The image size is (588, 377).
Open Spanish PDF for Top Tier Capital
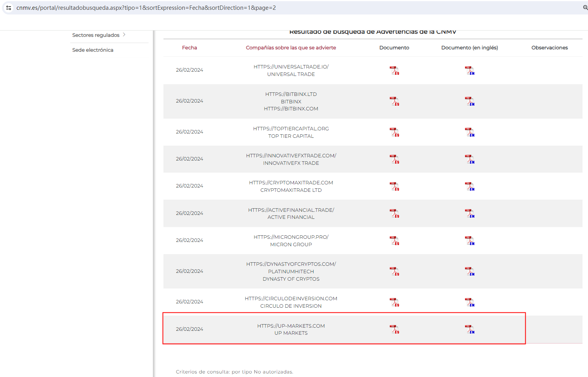pos(394,132)
